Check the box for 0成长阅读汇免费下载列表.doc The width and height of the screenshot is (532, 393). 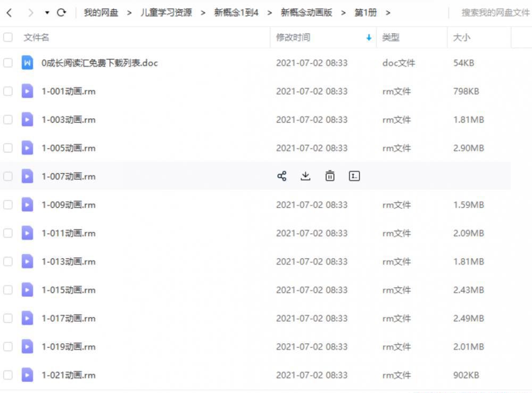[8, 63]
